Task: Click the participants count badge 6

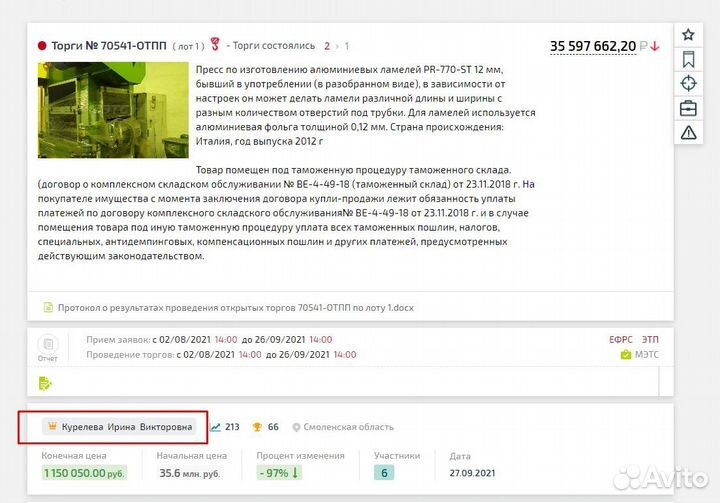Action: pos(384,473)
